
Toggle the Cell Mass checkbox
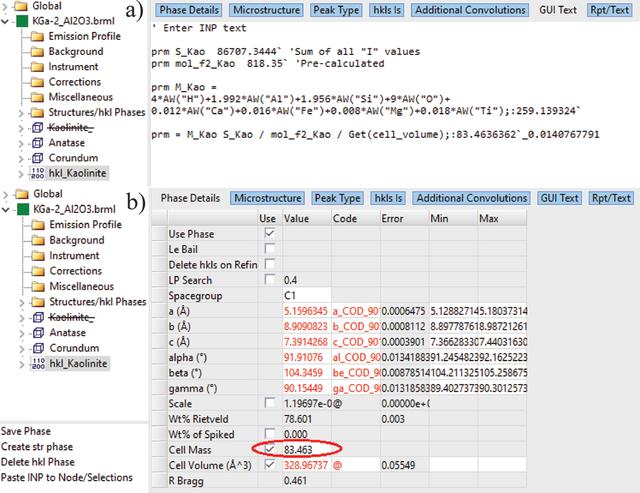click(269, 450)
